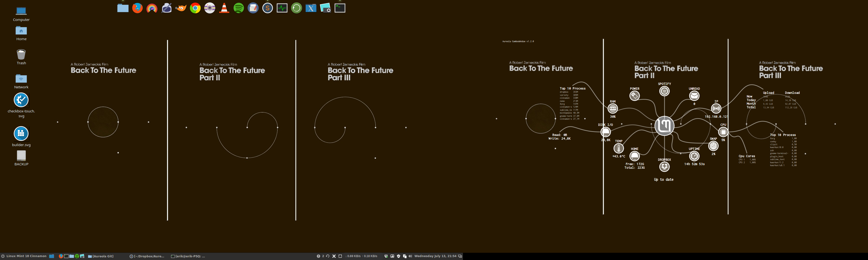Open GIMP from the top dock
Image resolution: width=868 pixels, height=260 pixels.
tap(181, 8)
